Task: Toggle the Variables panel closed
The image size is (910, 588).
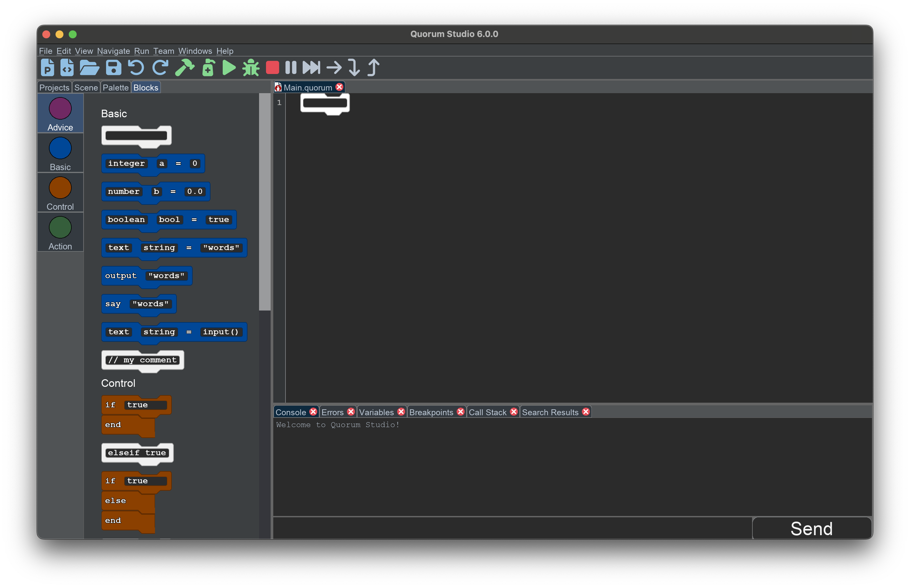Action: pyautogui.click(x=400, y=412)
